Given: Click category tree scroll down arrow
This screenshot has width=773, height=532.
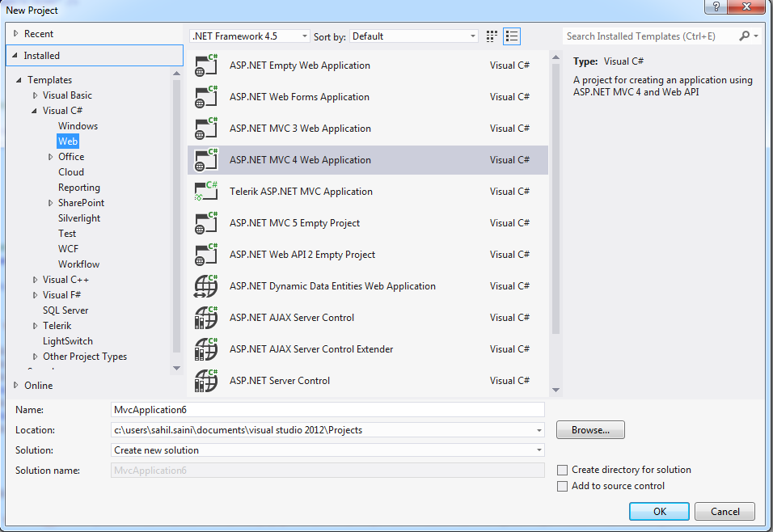Looking at the screenshot, I should tap(176, 369).
